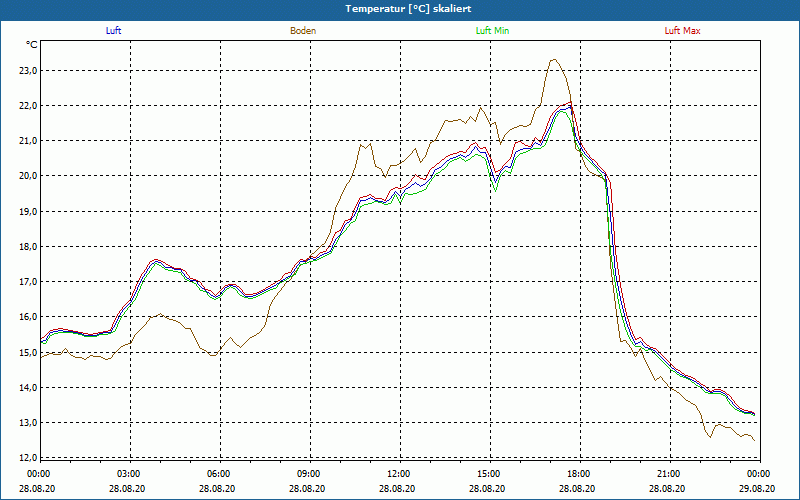This screenshot has width=800, height=500.
Task: Click the 18:00 time axis label
Action: click(x=578, y=474)
